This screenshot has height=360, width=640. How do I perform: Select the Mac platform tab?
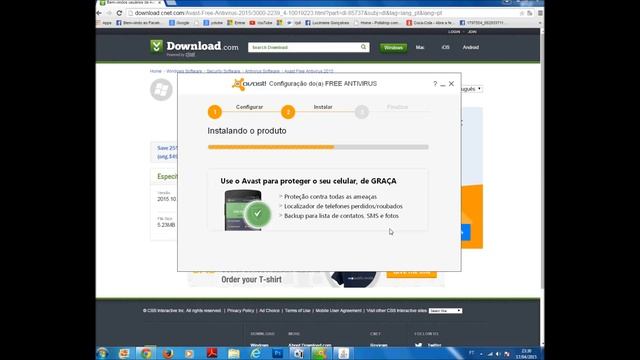pos(420,47)
